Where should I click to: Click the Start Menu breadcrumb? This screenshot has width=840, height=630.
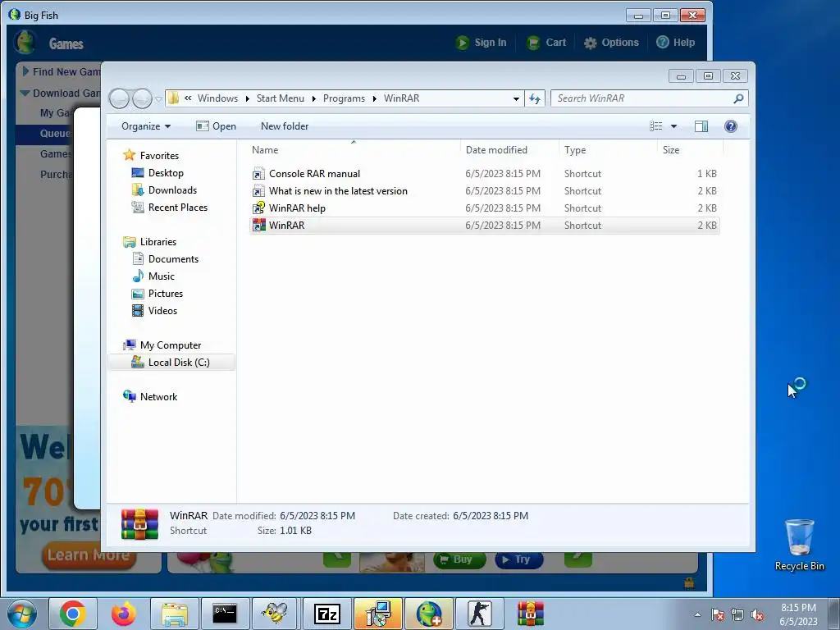(281, 98)
